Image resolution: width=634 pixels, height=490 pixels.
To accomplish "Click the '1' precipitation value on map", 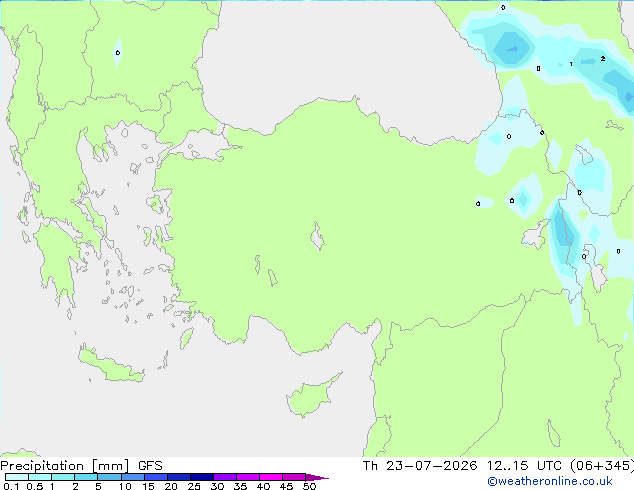I will tap(571, 64).
